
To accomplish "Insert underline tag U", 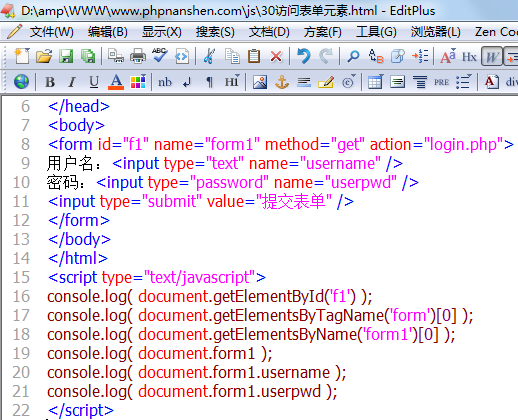I will click(x=94, y=82).
